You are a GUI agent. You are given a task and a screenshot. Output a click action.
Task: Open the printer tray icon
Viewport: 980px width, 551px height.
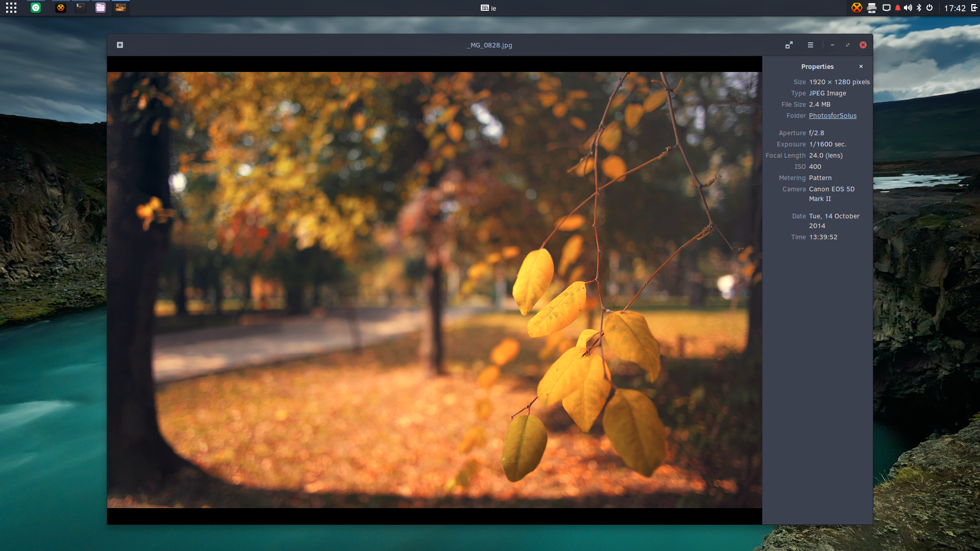pyautogui.click(x=872, y=8)
